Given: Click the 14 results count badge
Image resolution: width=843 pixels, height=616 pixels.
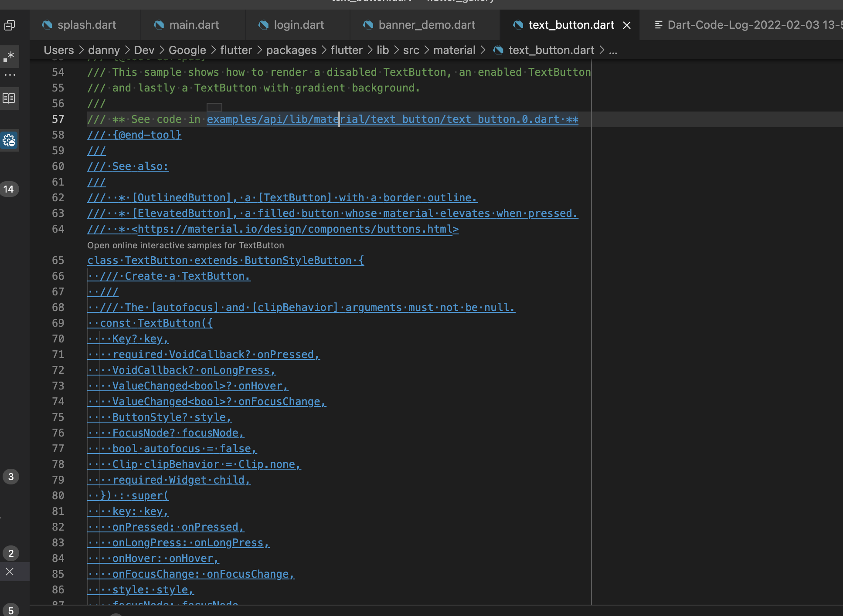Looking at the screenshot, I should tap(9, 189).
